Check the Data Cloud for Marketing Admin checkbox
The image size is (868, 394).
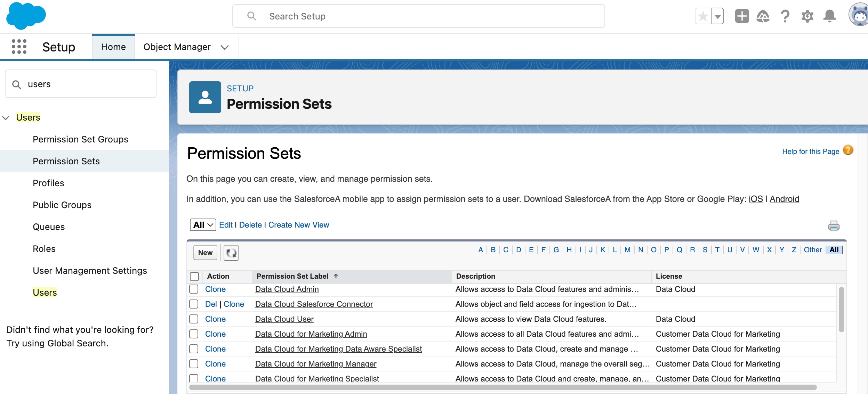[x=194, y=334]
